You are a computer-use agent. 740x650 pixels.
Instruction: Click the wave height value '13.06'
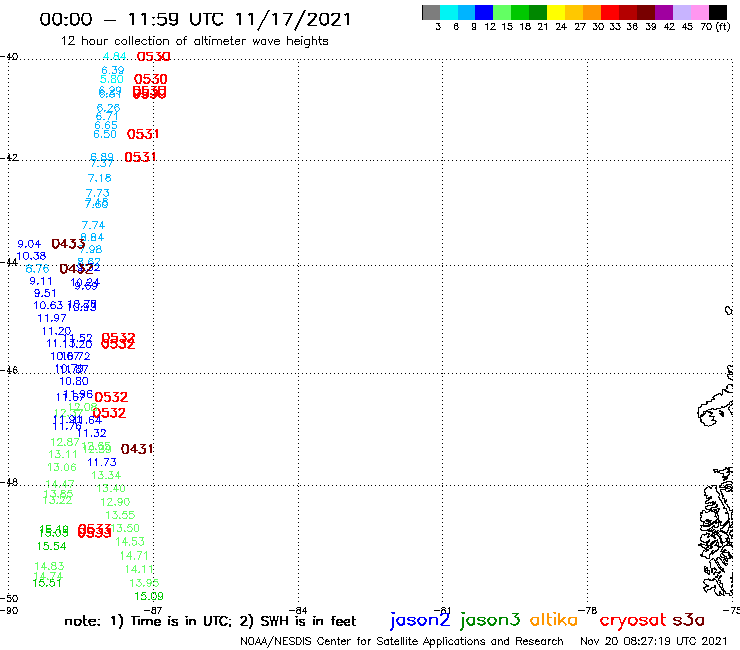62,467
